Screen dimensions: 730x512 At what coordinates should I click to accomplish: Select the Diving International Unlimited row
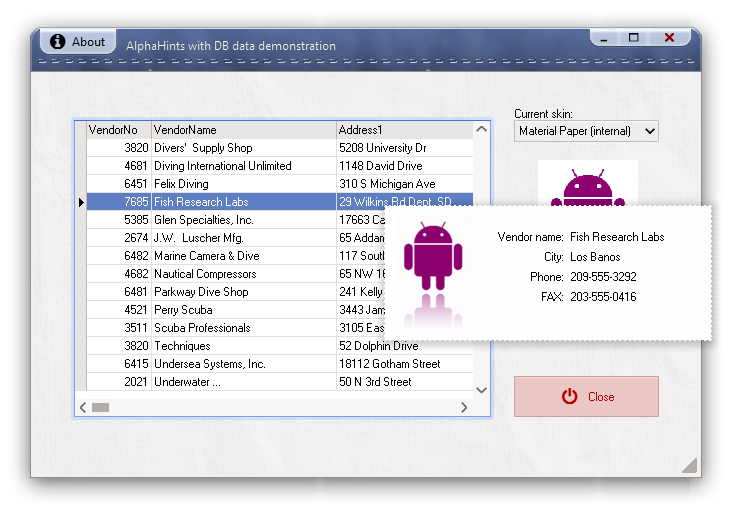click(x=280, y=166)
